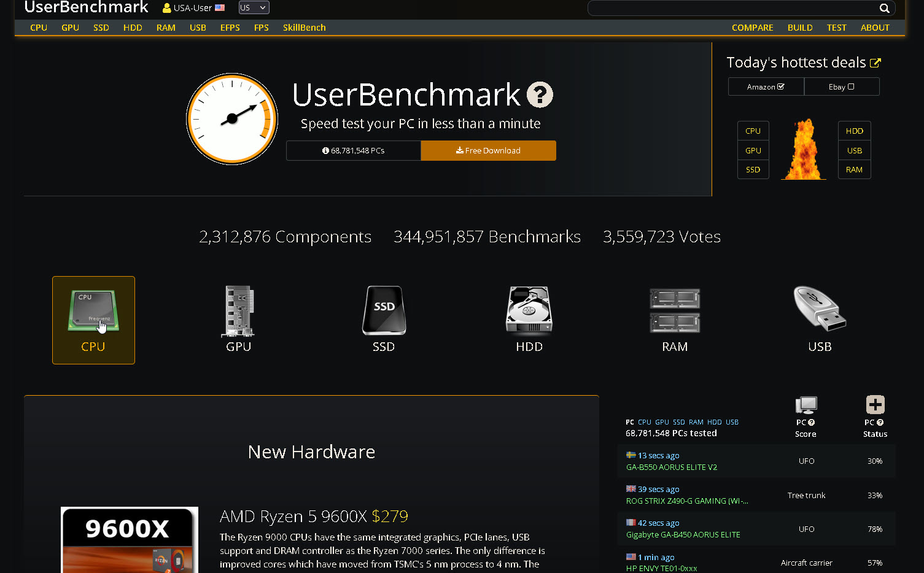Open CPU in the top navigation bar

pyautogui.click(x=39, y=28)
